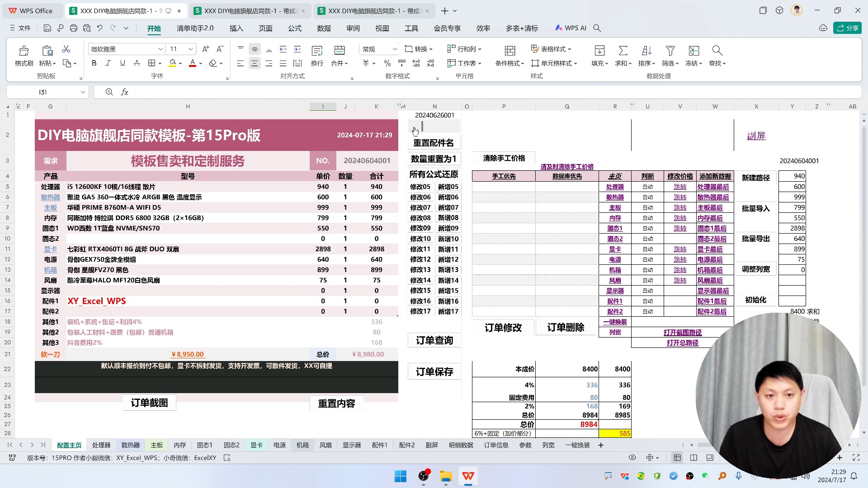Toggle middle vertical alignment

pos(255,49)
